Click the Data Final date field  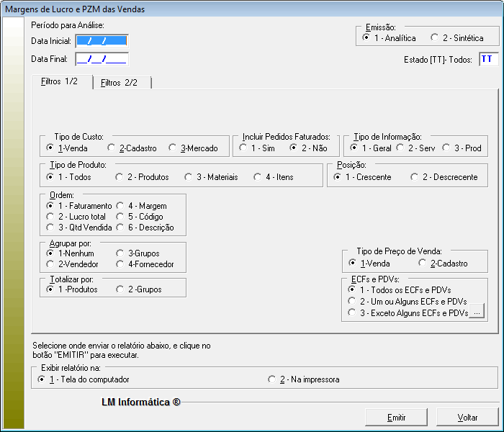(102, 59)
